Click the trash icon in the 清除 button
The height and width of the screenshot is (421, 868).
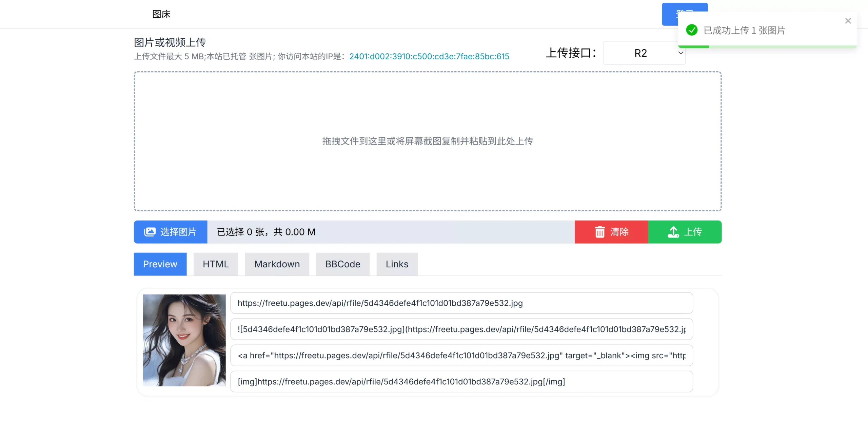coord(600,232)
